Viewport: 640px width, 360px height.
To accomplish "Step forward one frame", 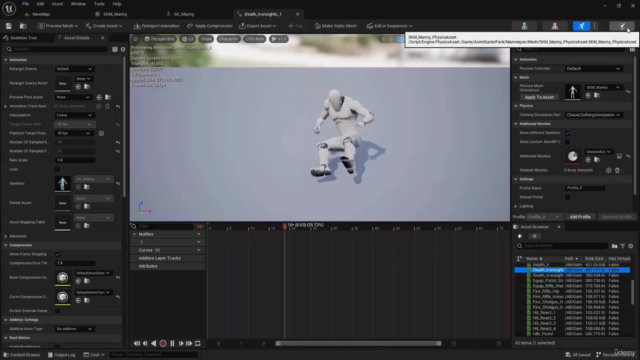I will [181, 344].
